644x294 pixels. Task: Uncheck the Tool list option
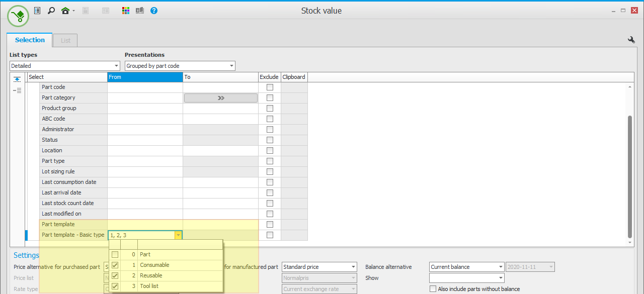115,286
